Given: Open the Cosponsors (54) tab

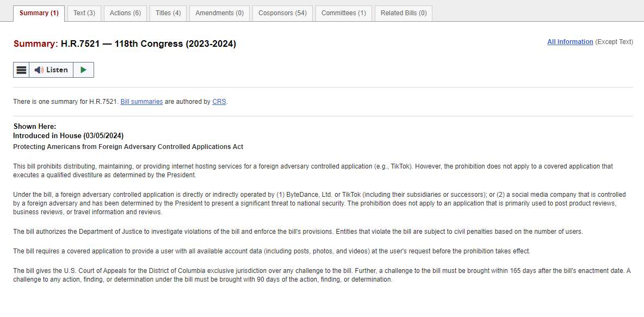Looking at the screenshot, I should [282, 13].
